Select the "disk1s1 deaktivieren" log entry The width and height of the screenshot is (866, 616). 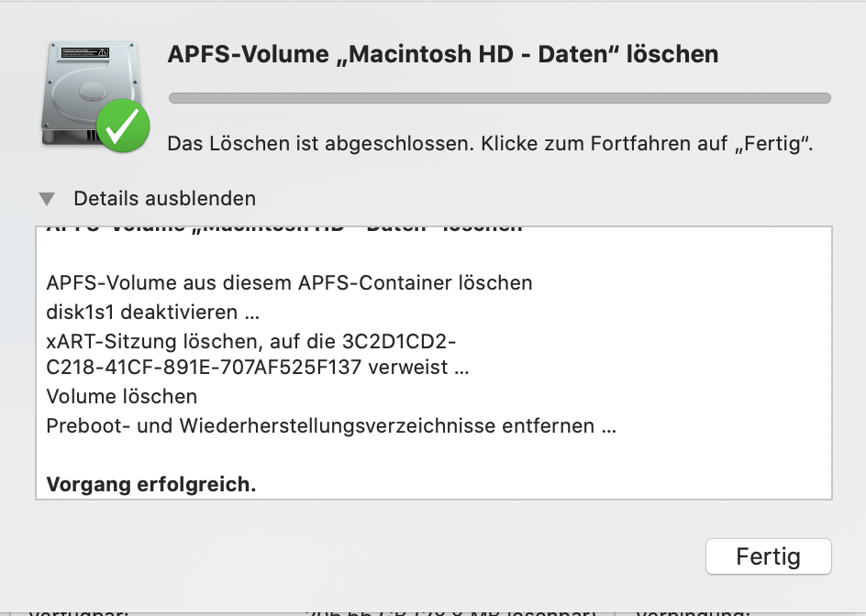tap(152, 312)
